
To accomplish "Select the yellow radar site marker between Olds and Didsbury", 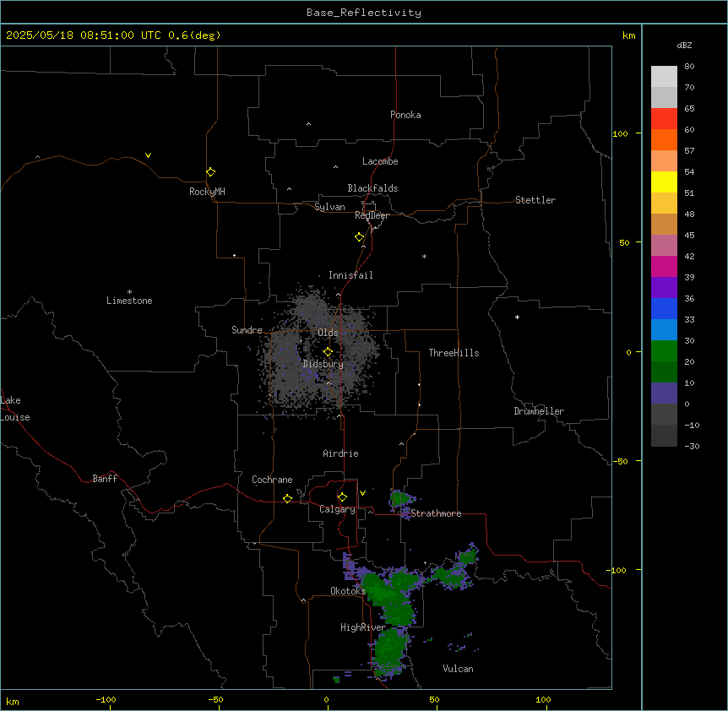I will click(328, 352).
